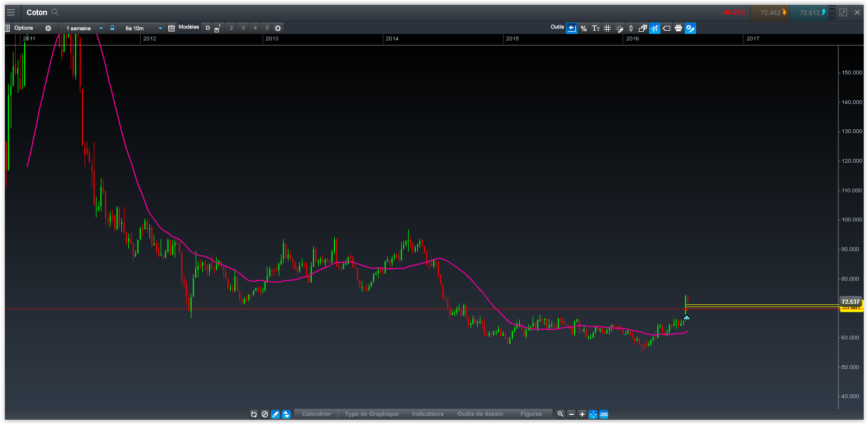Viewport: 868px width, 424px height.
Task: Switch to Type de Graphique tab
Action: pos(371,414)
